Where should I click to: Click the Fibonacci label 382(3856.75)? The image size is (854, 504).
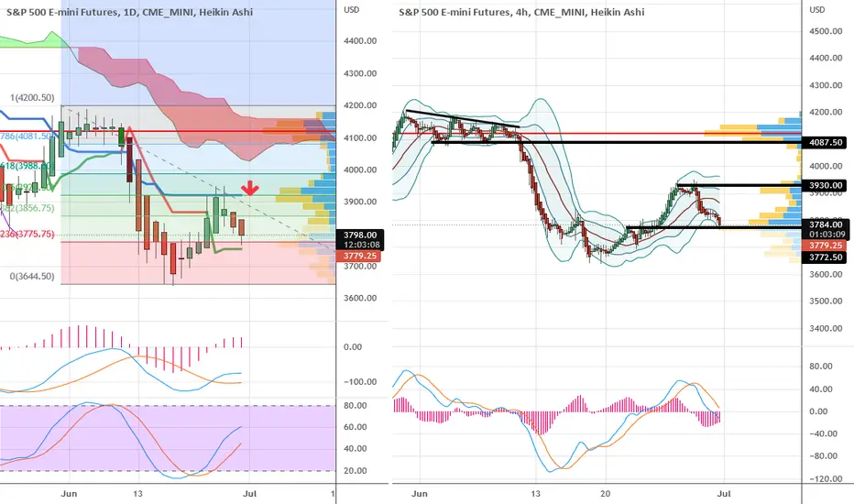point(27,208)
